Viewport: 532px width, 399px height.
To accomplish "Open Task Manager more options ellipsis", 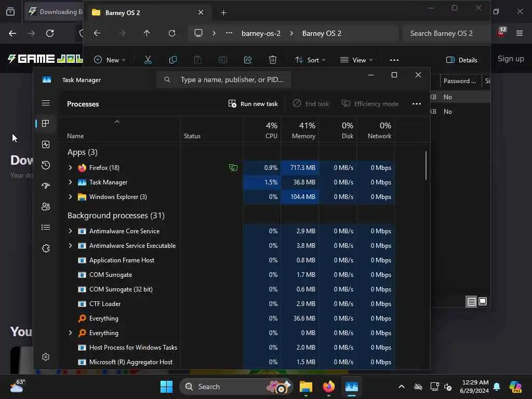I will [x=417, y=104].
